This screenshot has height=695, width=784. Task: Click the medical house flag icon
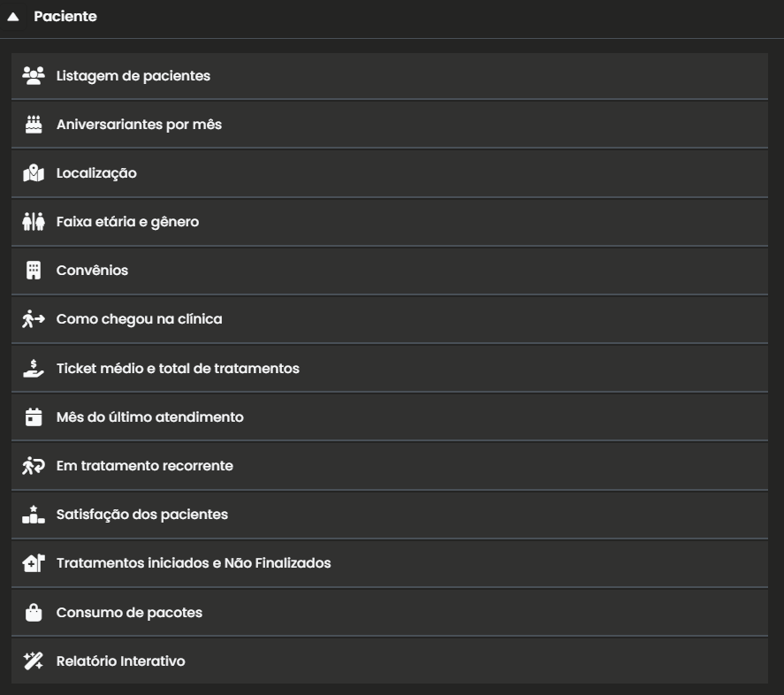pos(34,562)
